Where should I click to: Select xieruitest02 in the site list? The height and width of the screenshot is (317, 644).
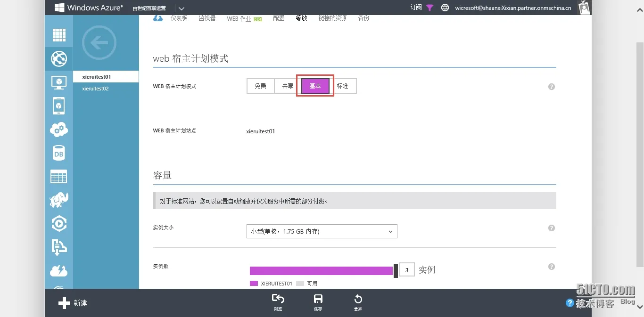point(106,89)
